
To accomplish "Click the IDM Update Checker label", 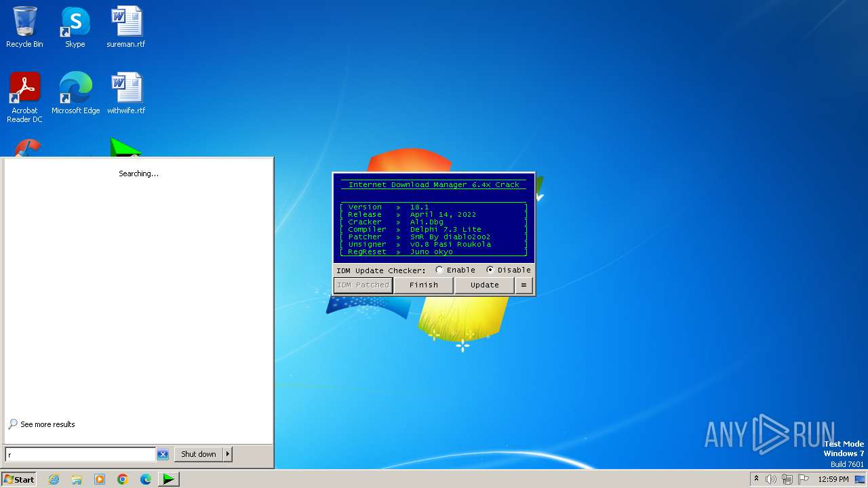I will [381, 270].
